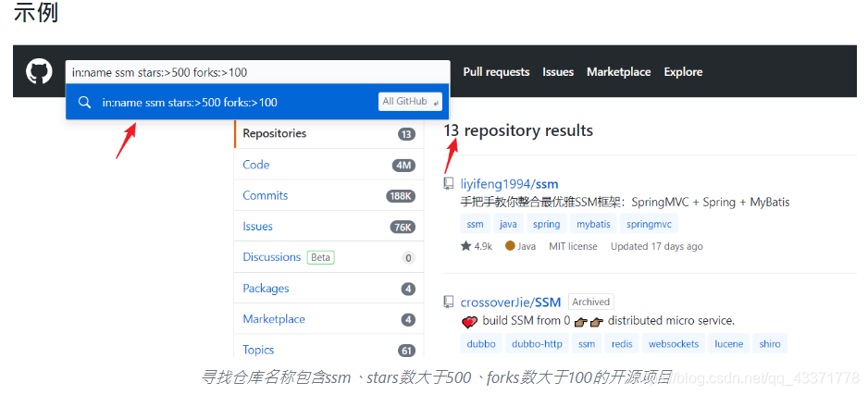Click the ssm topic tag under liyifeng1994/ssm
868x395 pixels.
coord(475,224)
